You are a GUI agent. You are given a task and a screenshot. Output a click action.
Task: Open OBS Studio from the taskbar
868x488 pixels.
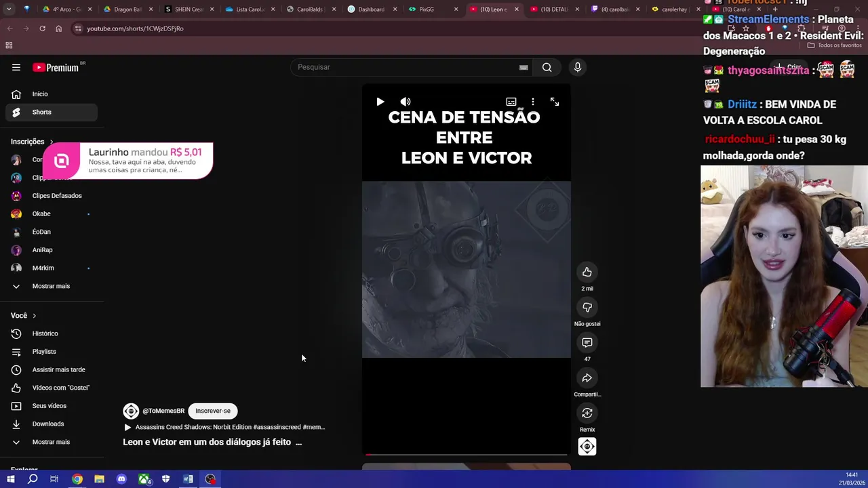(211, 479)
